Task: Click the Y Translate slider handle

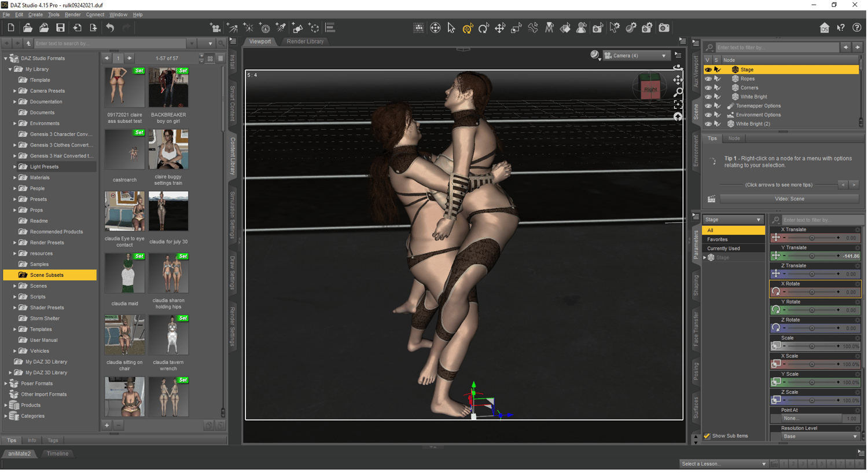Action: pyautogui.click(x=812, y=256)
